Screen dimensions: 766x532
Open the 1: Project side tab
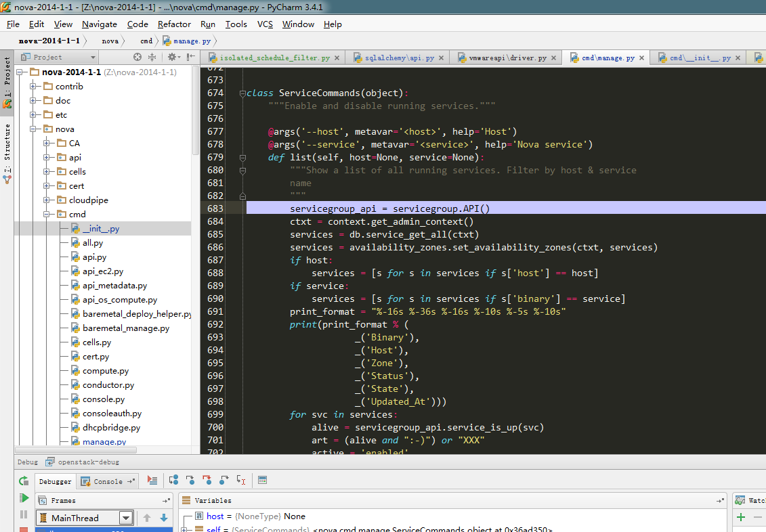(7, 83)
